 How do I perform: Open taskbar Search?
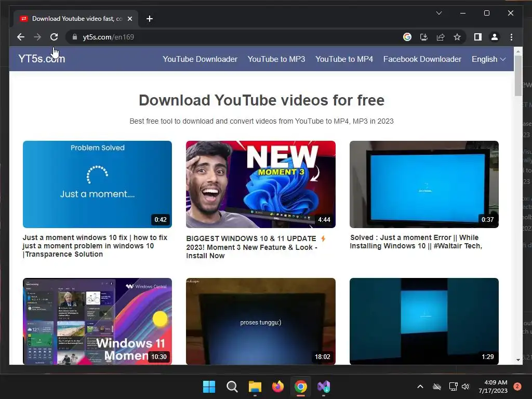(232, 387)
